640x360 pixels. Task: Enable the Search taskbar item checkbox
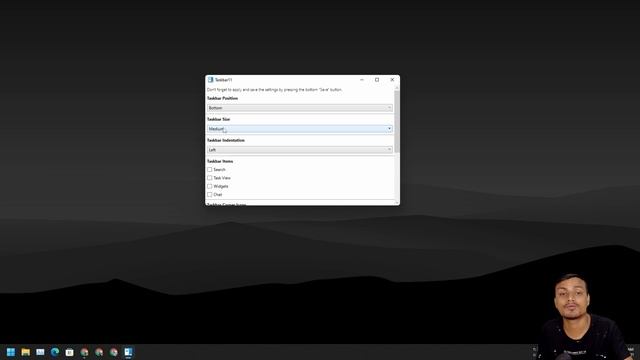209,169
